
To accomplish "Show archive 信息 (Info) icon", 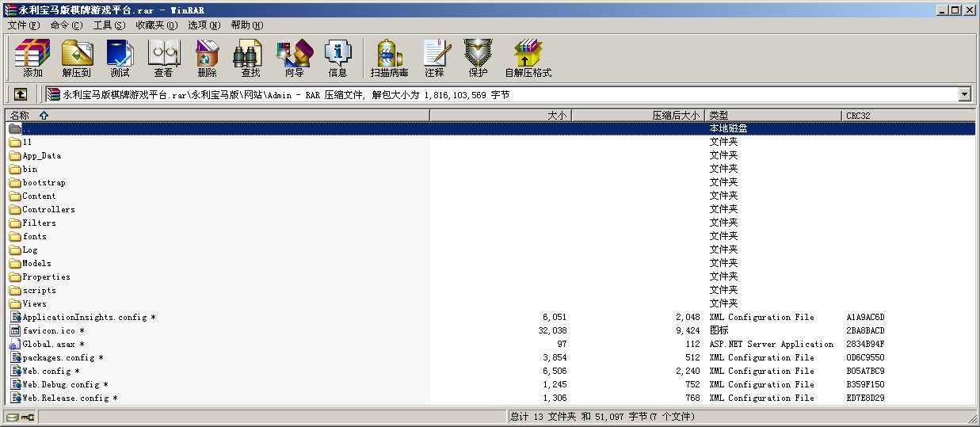I will [x=337, y=58].
